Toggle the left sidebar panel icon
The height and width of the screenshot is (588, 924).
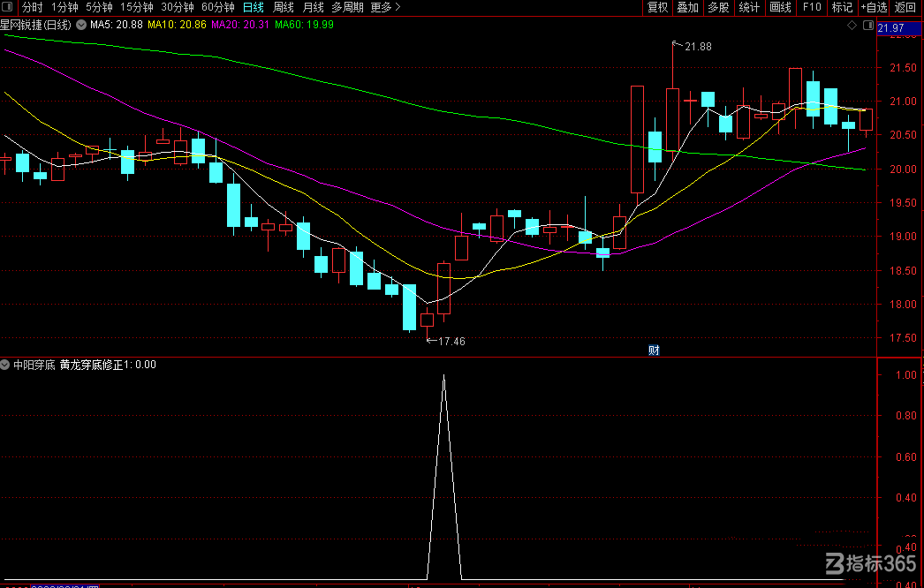coord(8,7)
